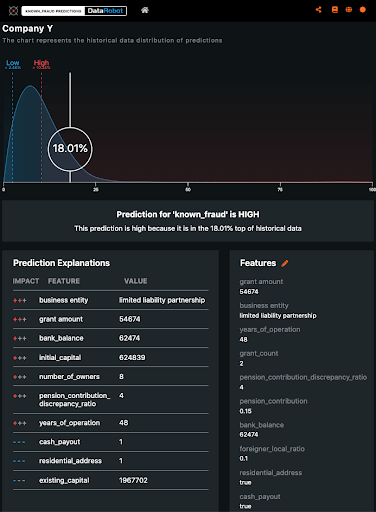Click the FEATURE column header

click(64, 281)
